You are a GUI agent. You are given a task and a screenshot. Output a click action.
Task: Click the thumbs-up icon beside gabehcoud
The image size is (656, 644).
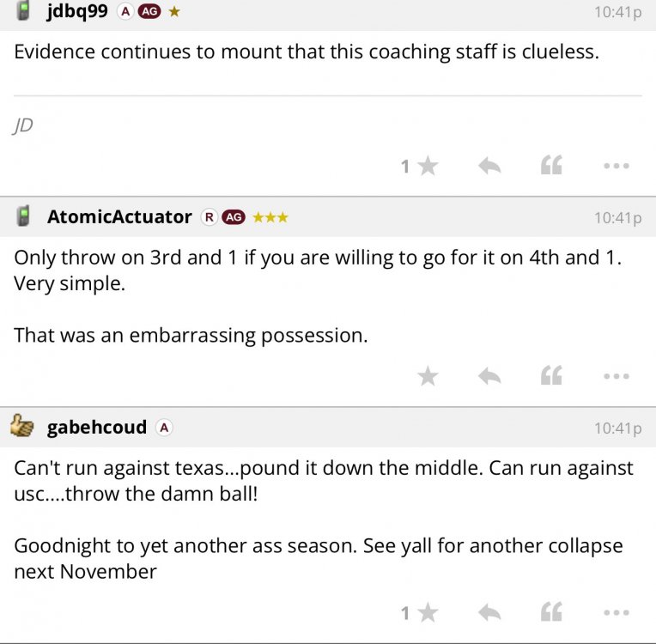[x=23, y=427]
